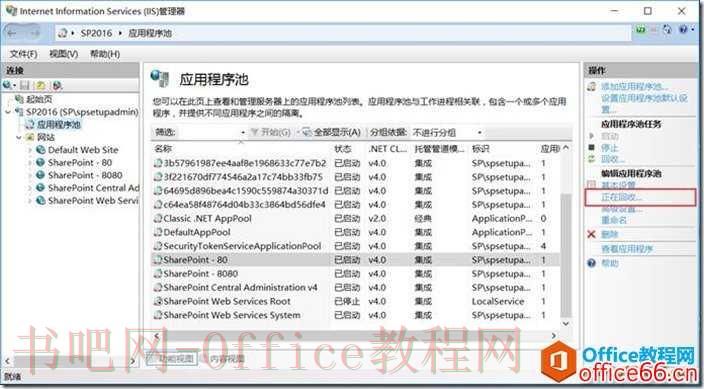The height and width of the screenshot is (389, 704).
Task: Click the 重命名 rename link
Action: 614,221
